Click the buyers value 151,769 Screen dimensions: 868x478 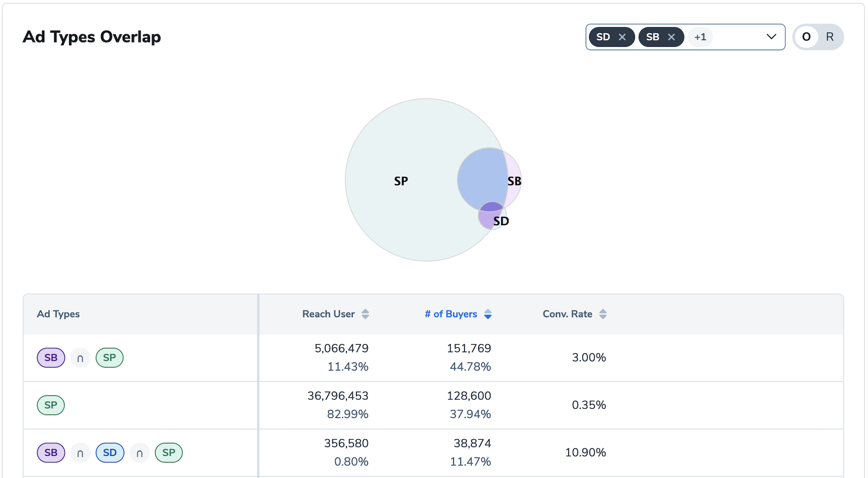tap(469, 348)
